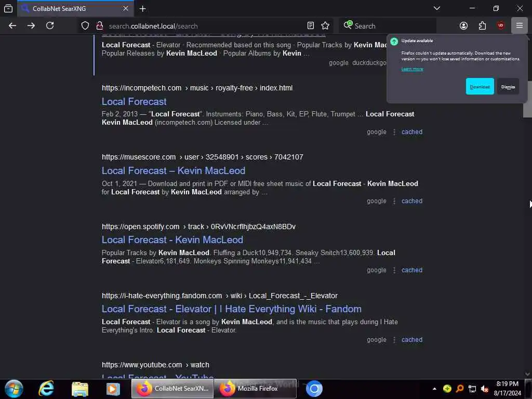Open cached link for Fandom wiki result
Image resolution: width=532 pixels, height=399 pixels.
pos(412,340)
